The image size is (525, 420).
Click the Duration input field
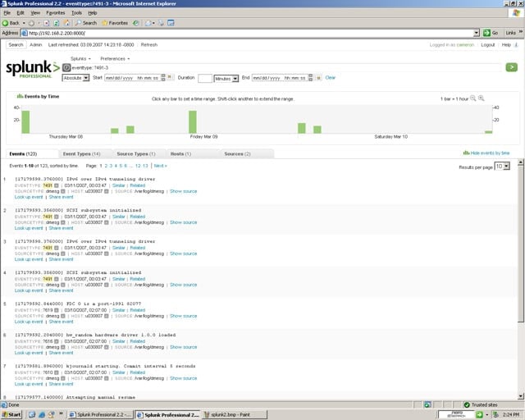click(x=205, y=79)
